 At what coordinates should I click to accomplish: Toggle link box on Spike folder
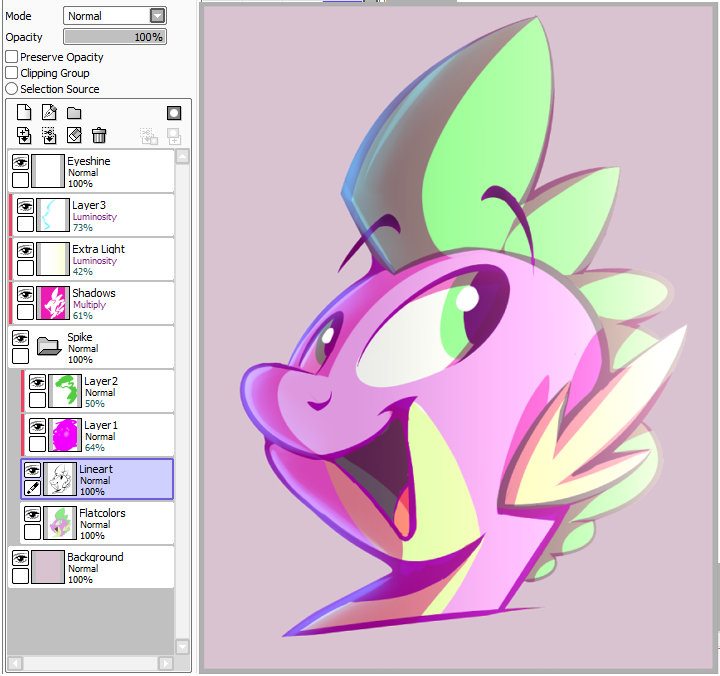click(20, 356)
